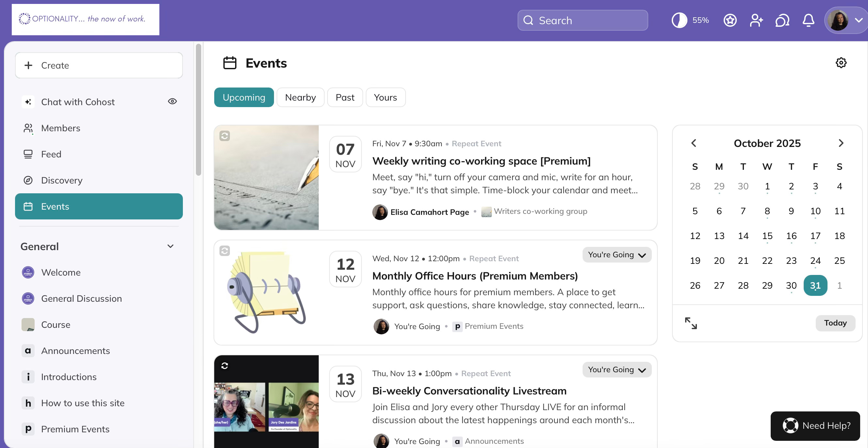Switch to the Past events tab
Image resolution: width=868 pixels, height=448 pixels.
345,98
